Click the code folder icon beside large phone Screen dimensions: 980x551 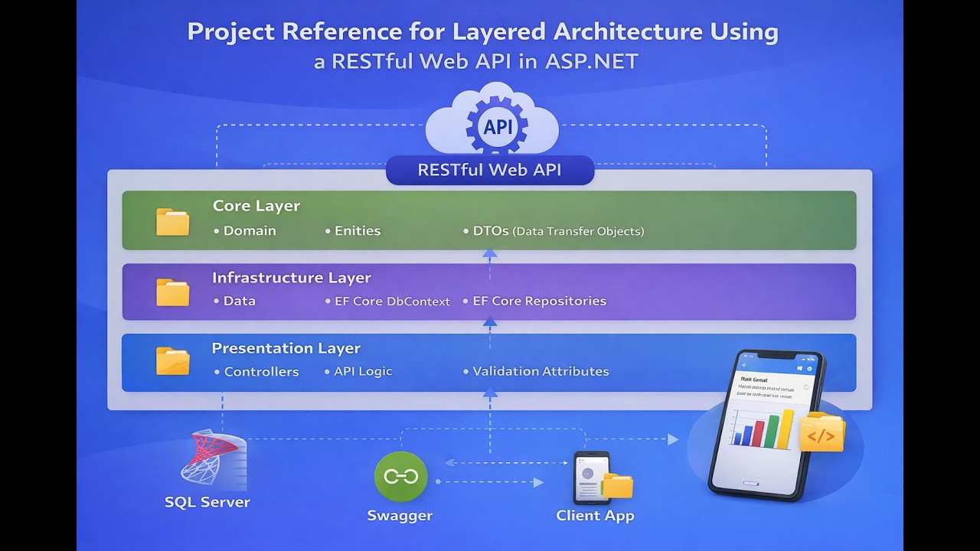822,432
